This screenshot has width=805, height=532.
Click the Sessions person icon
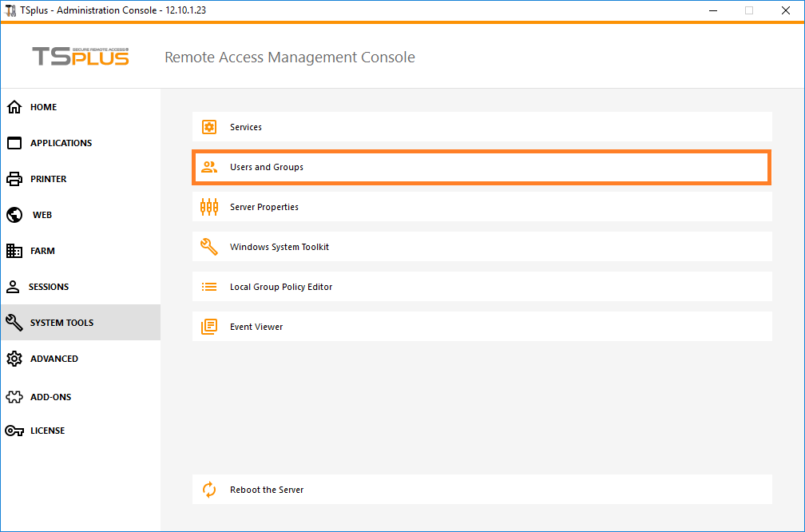[x=14, y=287]
